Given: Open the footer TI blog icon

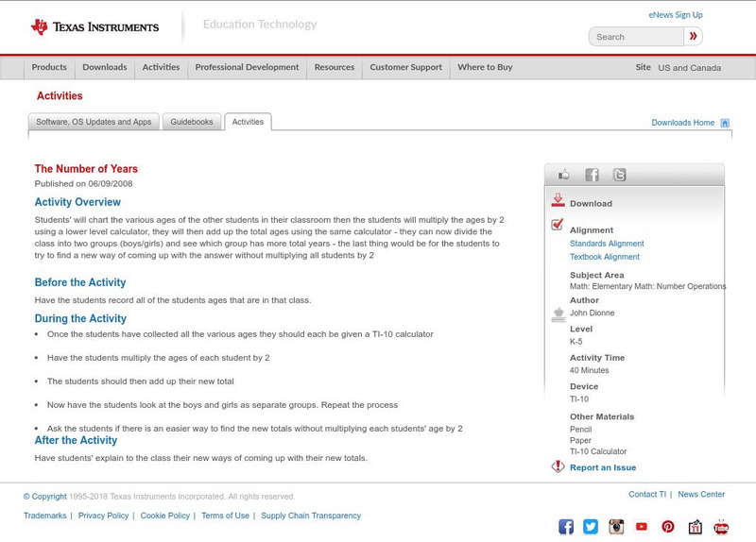Looking at the screenshot, I should pos(695,527).
